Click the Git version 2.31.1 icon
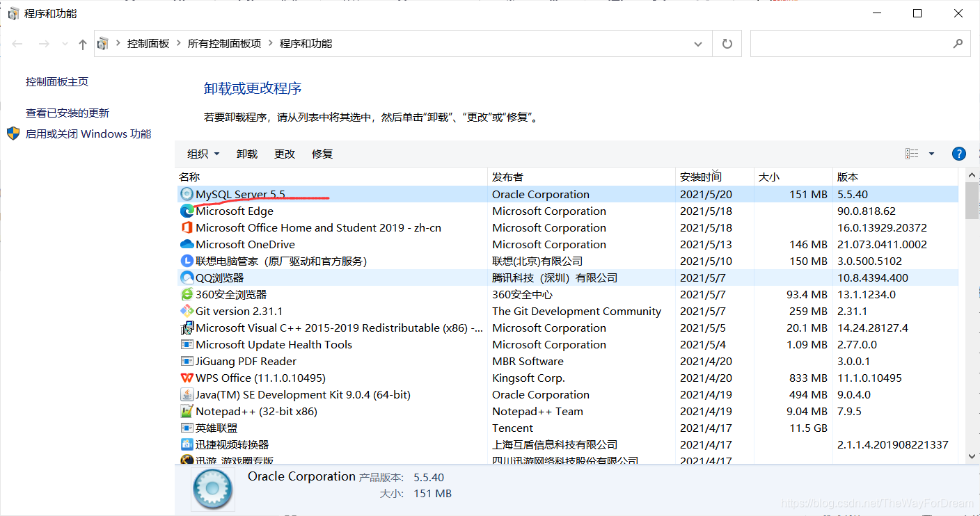This screenshot has width=980, height=516. coord(187,311)
